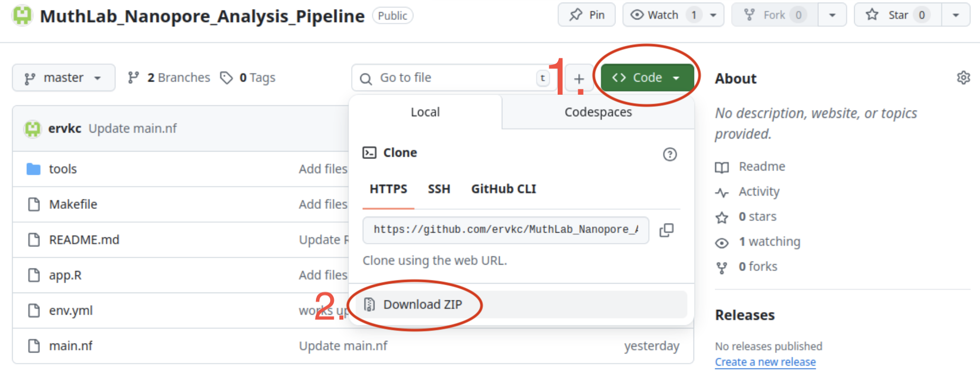Switch to the Local tab
980x372 pixels.
[425, 112]
